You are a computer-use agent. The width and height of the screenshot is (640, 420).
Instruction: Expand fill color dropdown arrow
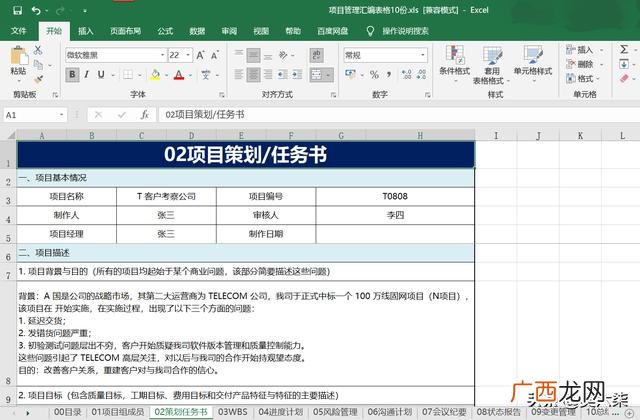tap(166, 75)
